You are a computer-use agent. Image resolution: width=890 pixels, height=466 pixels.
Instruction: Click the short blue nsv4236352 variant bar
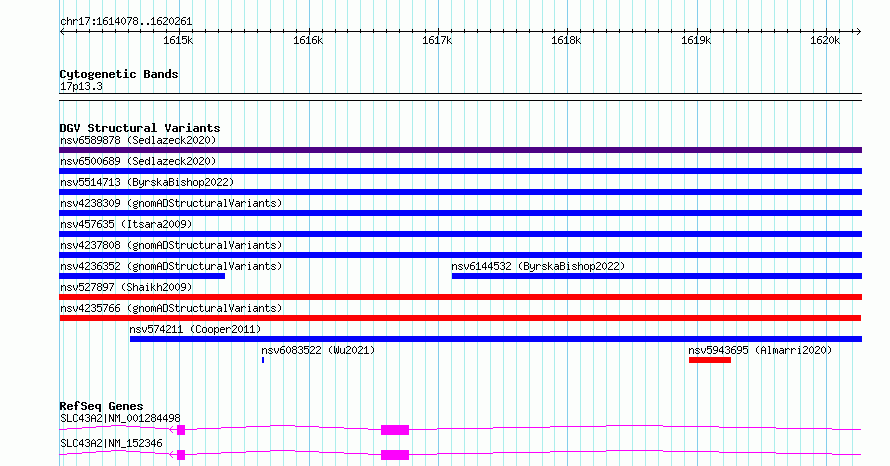coord(142,276)
